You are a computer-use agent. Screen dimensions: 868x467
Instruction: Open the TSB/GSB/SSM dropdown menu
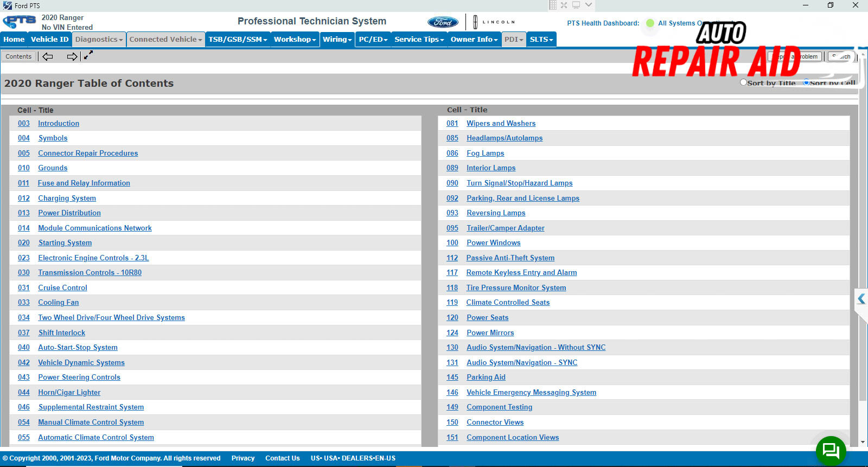click(x=238, y=40)
